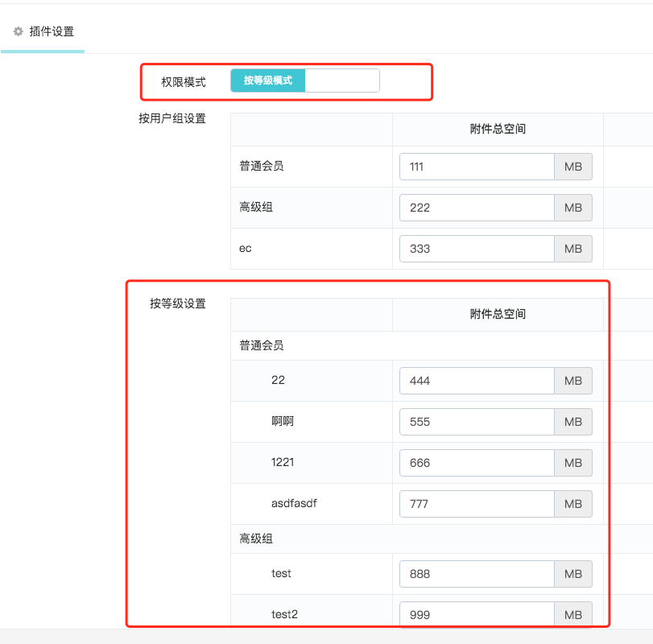Click the level name asdfasdf
Image resolution: width=653 pixels, height=644 pixels.
294,503
